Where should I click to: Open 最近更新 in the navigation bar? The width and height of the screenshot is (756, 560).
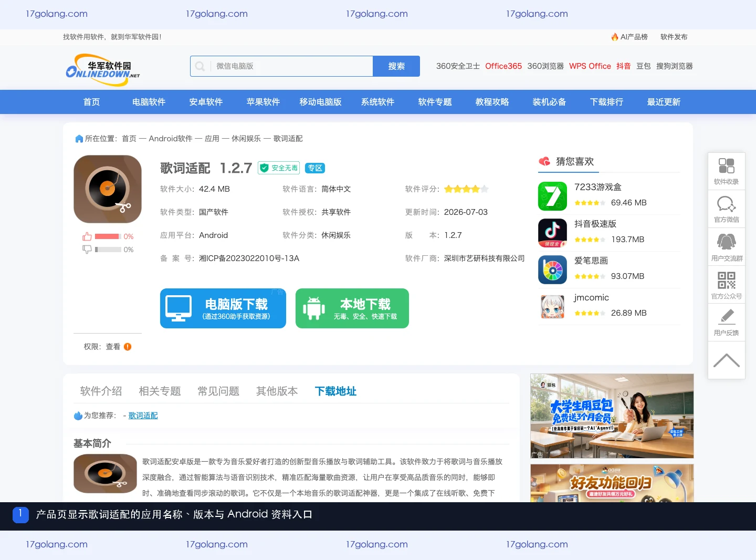(x=664, y=102)
